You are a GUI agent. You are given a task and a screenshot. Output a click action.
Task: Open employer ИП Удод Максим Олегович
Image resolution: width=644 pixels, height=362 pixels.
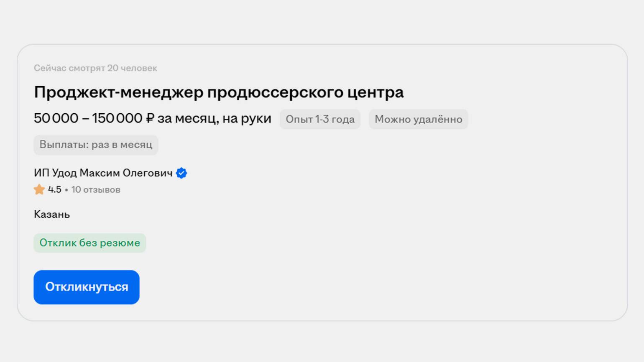pyautogui.click(x=103, y=173)
